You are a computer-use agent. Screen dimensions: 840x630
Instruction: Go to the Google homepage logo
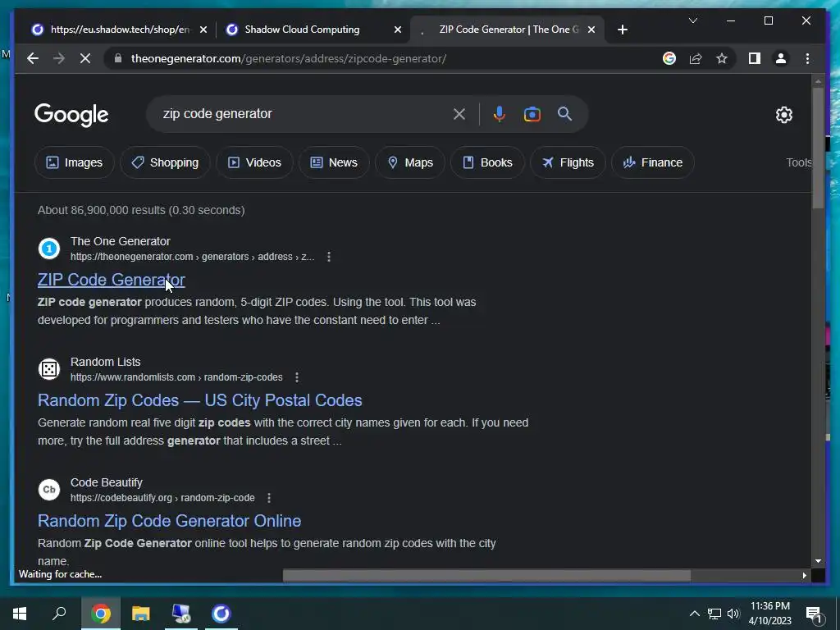click(x=71, y=115)
